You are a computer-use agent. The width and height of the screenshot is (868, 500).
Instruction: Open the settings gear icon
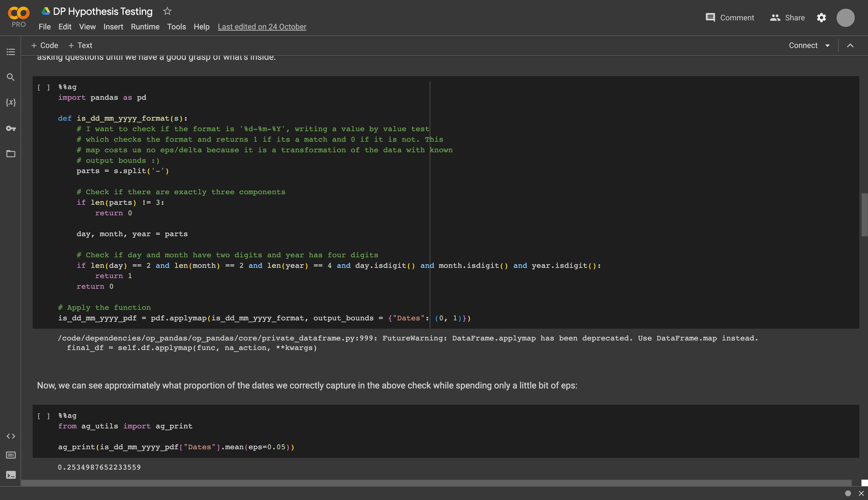tap(821, 18)
